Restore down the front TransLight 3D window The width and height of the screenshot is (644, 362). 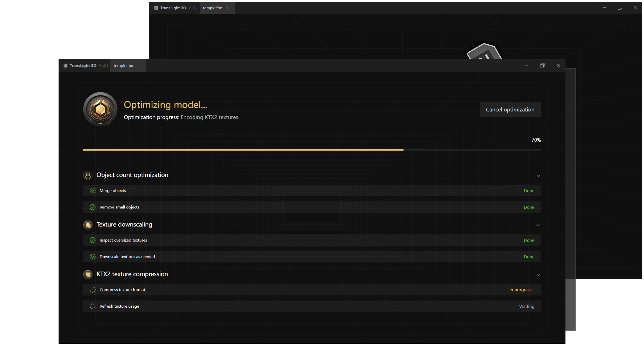click(542, 65)
